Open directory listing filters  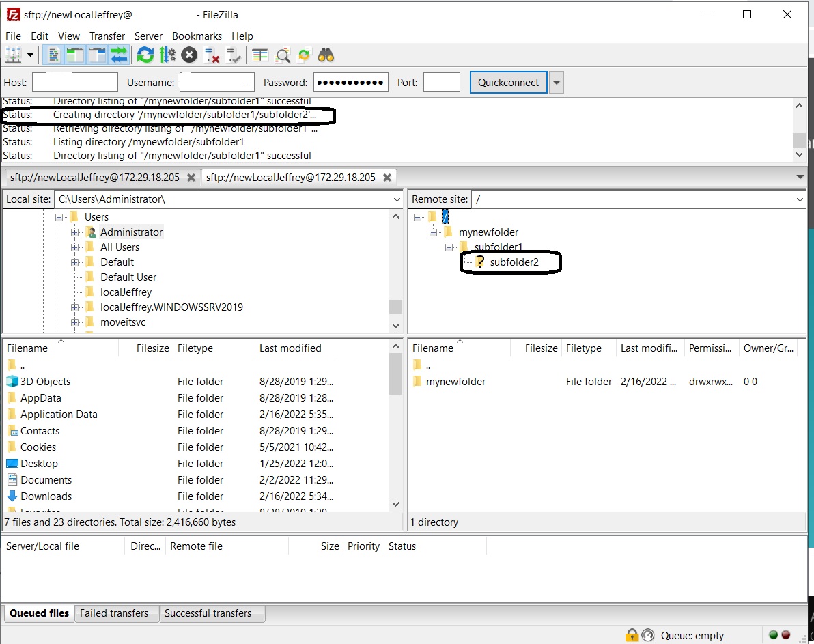pos(260,55)
